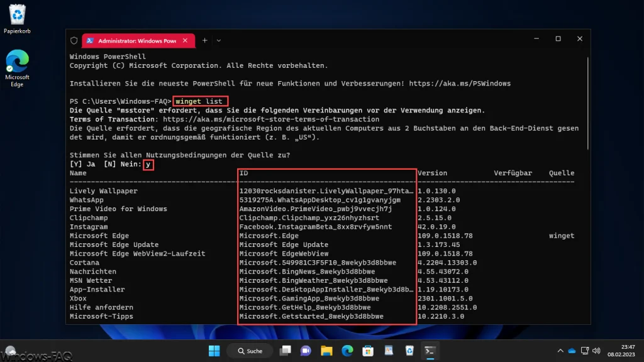This screenshot has width=644, height=362.
Task: Open the OneDrive cloud tray icon
Action: tap(572, 351)
